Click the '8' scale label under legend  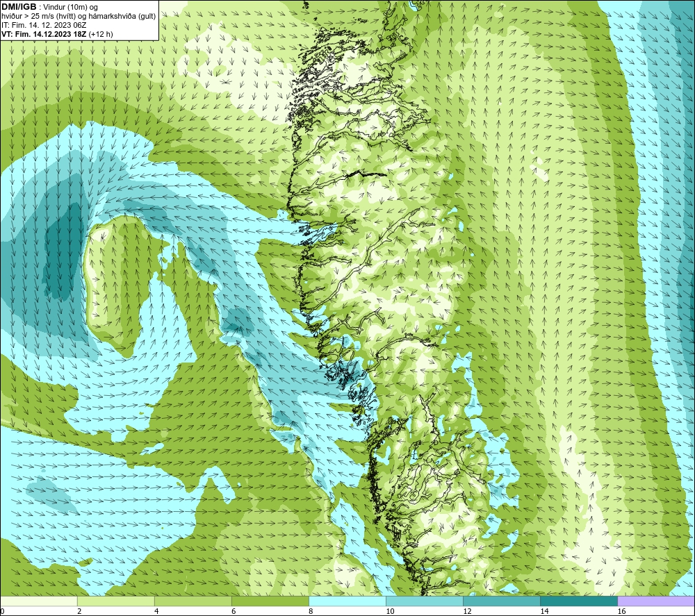coord(311,611)
